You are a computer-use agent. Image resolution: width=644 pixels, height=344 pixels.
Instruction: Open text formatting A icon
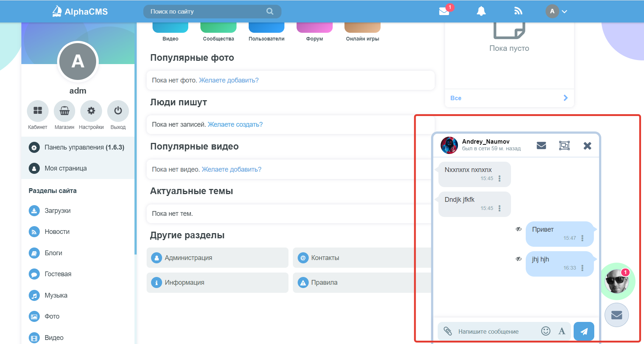562,331
